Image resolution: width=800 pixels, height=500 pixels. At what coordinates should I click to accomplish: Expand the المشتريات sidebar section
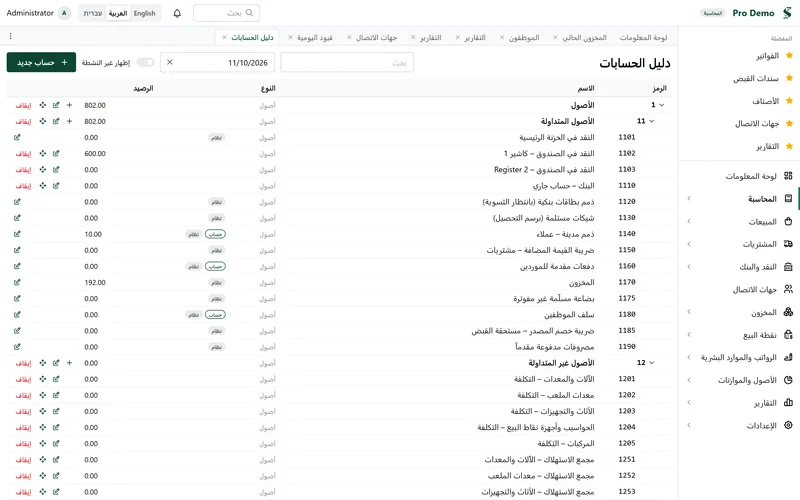tap(689, 244)
